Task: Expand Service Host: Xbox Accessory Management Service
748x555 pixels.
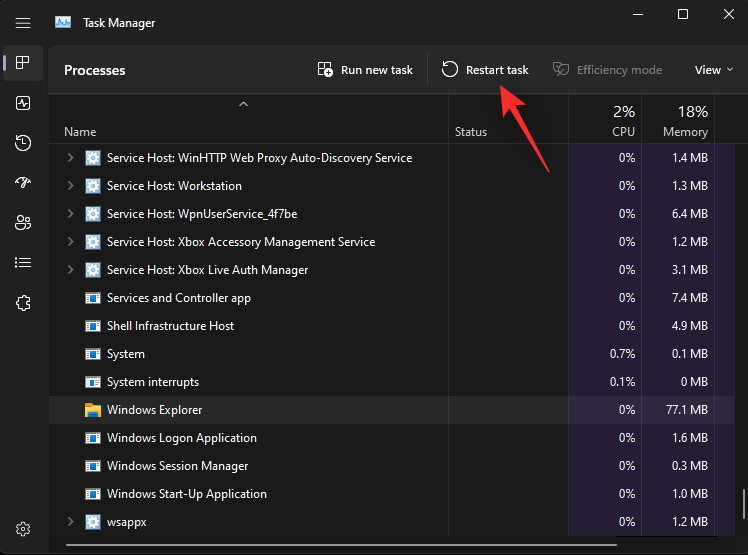Action: point(70,241)
